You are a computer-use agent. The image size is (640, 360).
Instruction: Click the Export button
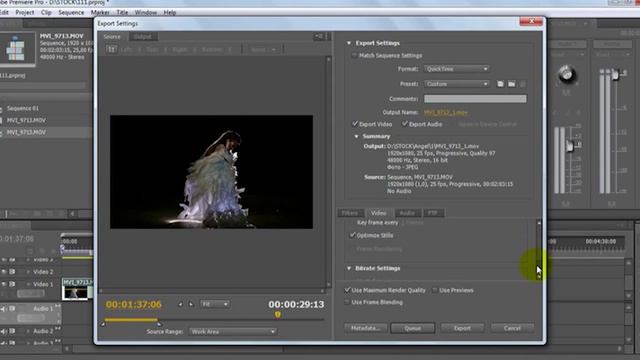[462, 328]
